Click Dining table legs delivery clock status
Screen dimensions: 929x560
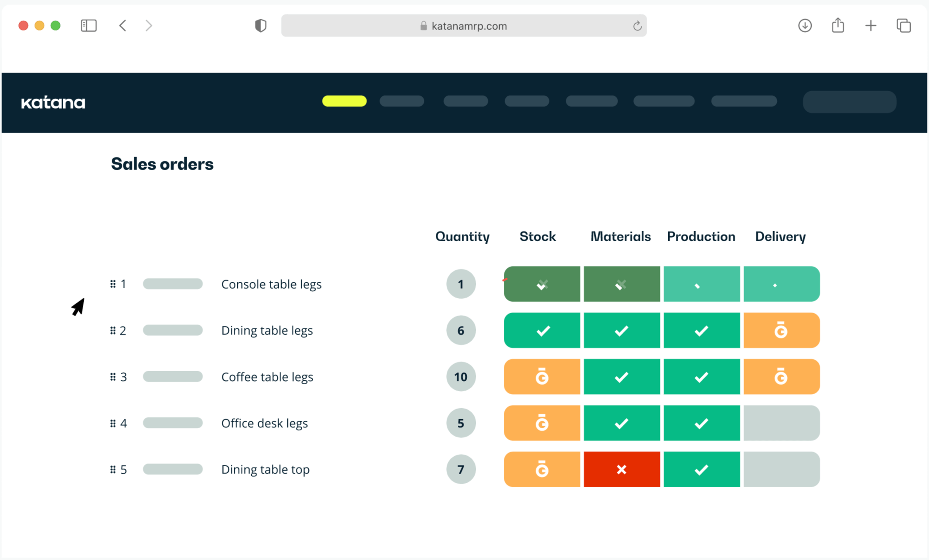tap(781, 331)
